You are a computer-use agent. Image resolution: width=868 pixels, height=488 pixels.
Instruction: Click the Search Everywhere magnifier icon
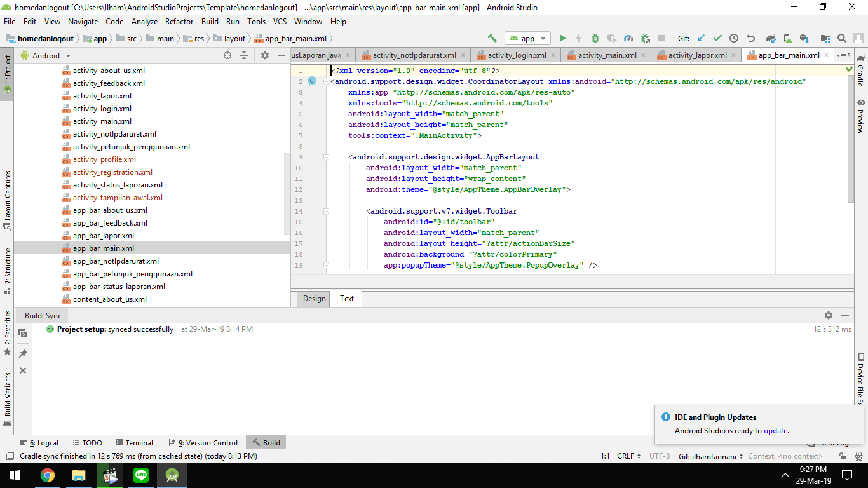click(842, 38)
